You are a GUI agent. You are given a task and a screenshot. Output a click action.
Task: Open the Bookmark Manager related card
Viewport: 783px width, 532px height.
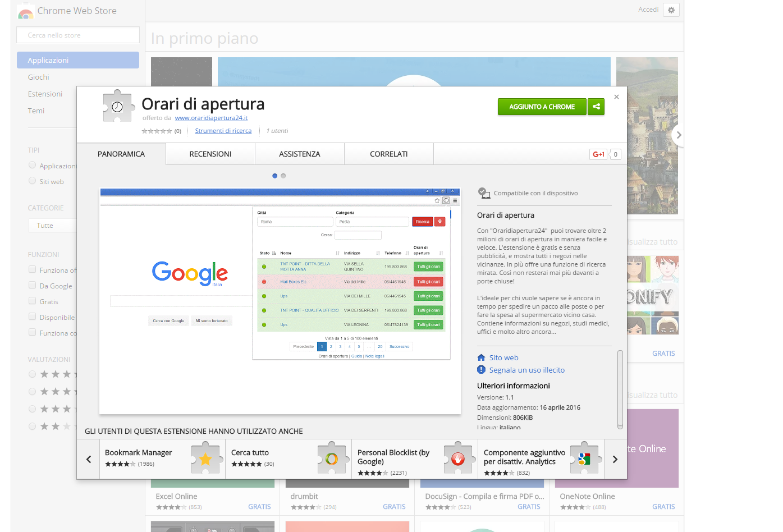163,459
